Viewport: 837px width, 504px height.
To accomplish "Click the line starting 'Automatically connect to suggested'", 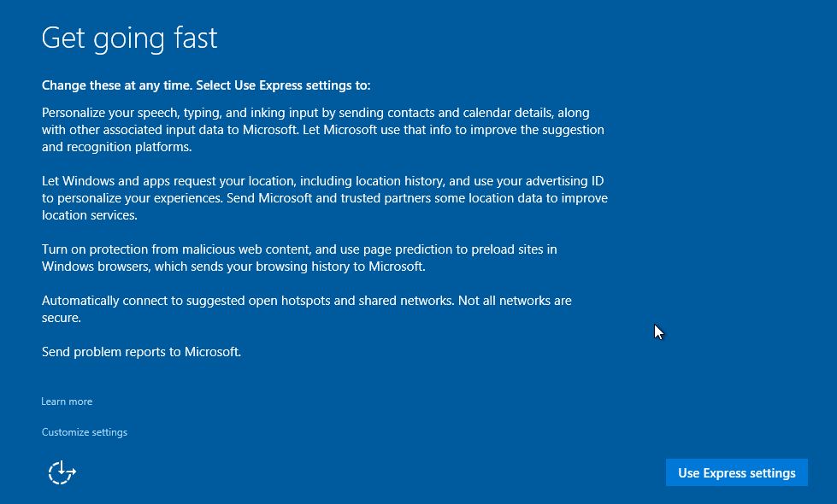I will 306,301.
